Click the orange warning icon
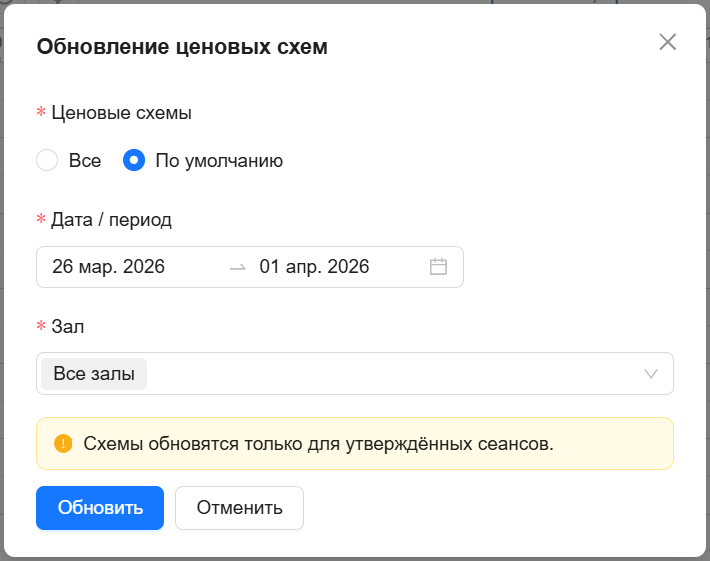Viewport: 710px width, 561px height. [63, 443]
